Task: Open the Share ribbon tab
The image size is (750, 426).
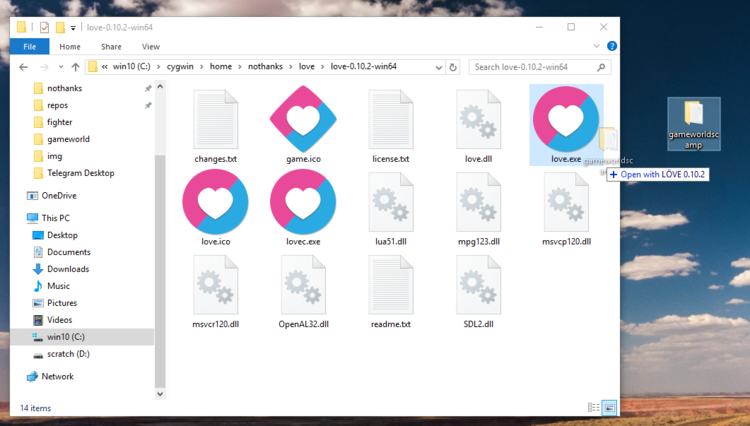Action: [111, 46]
